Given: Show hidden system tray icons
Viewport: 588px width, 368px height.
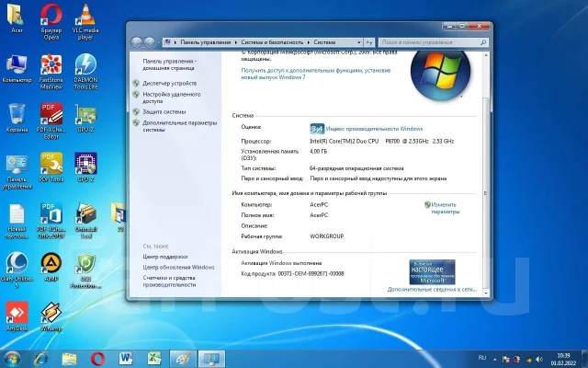Looking at the screenshot, I should [494, 360].
